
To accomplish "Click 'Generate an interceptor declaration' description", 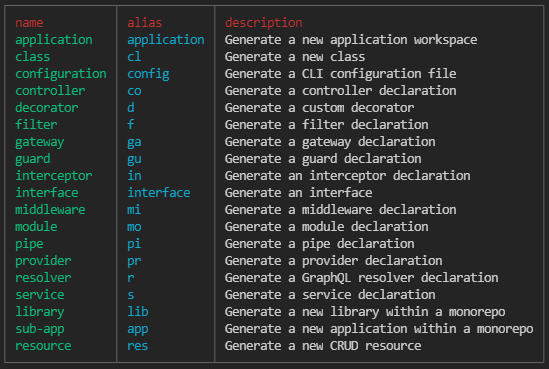I will tap(347, 176).
